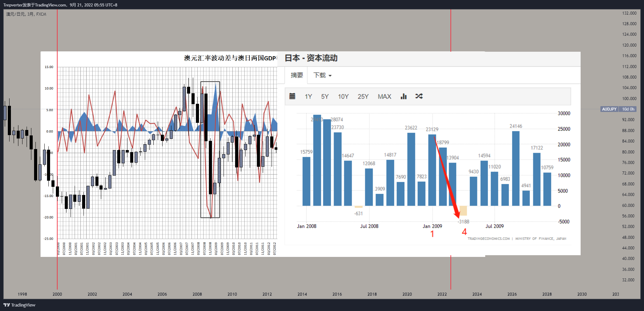This screenshot has height=311, width=644.
Task: Open the 摘要 tab
Action: 297,75
